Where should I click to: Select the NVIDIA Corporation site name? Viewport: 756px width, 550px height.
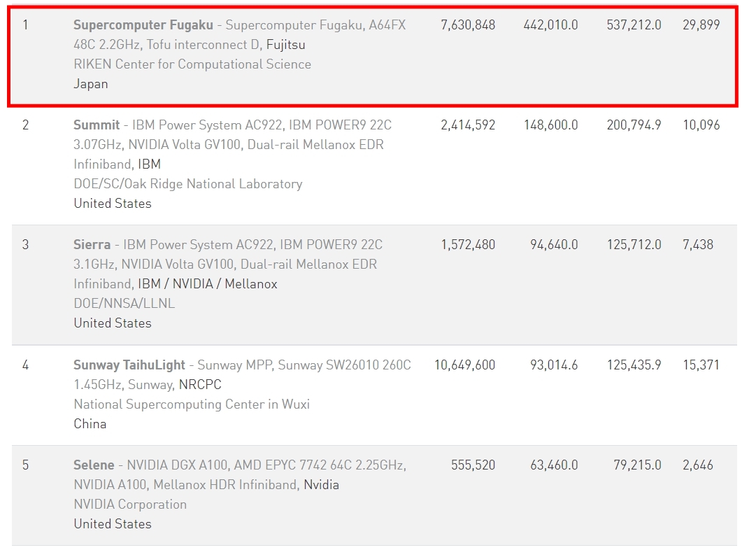[x=130, y=505]
